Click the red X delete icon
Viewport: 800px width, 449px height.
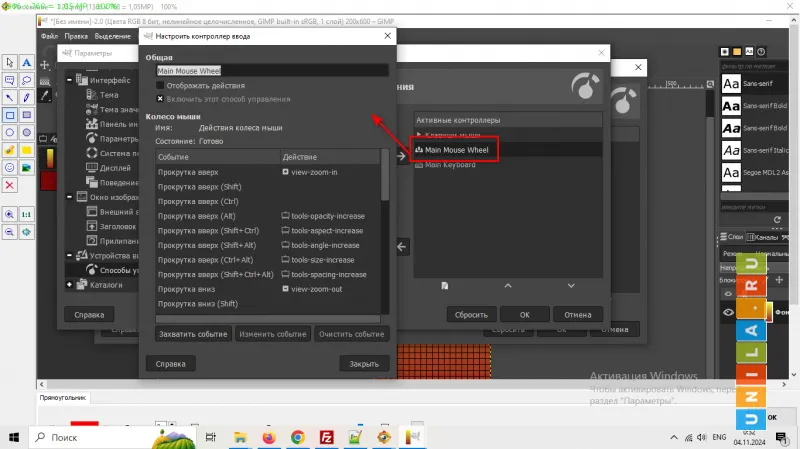coord(10,185)
